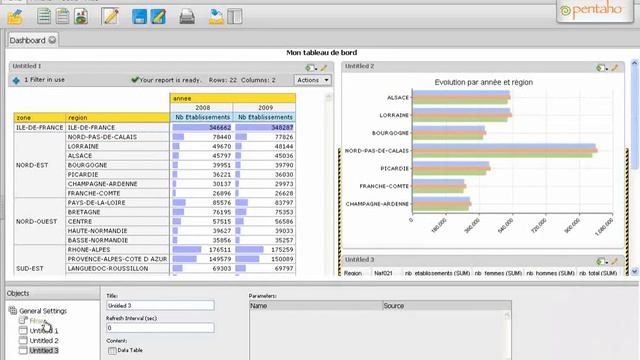The image size is (640, 360).
Task: Click the 2008 year column header
Action: click(x=202, y=108)
